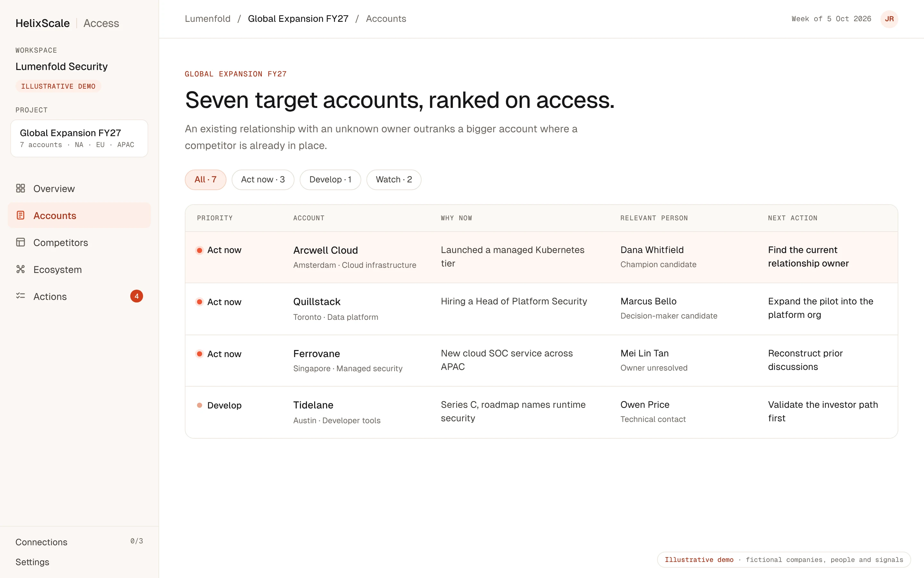This screenshot has width=924, height=578.
Task: Go to Competitors section
Action: click(x=79, y=242)
